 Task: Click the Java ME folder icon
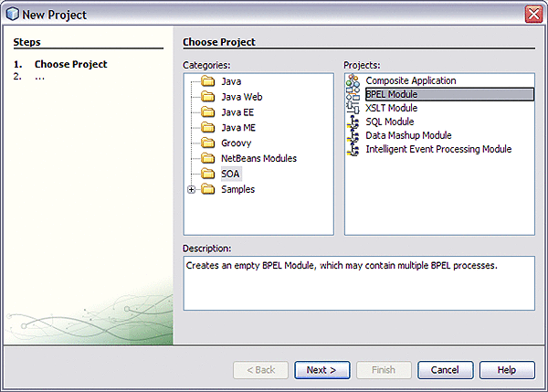click(208, 128)
